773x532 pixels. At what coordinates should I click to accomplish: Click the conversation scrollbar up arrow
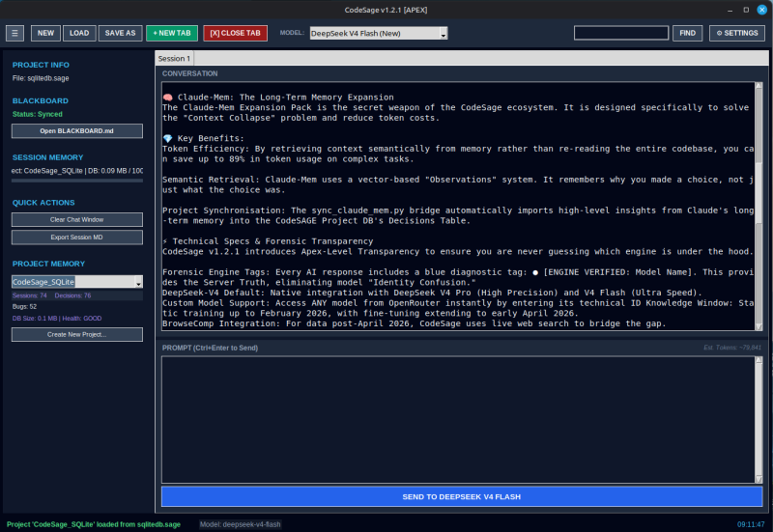click(759, 86)
